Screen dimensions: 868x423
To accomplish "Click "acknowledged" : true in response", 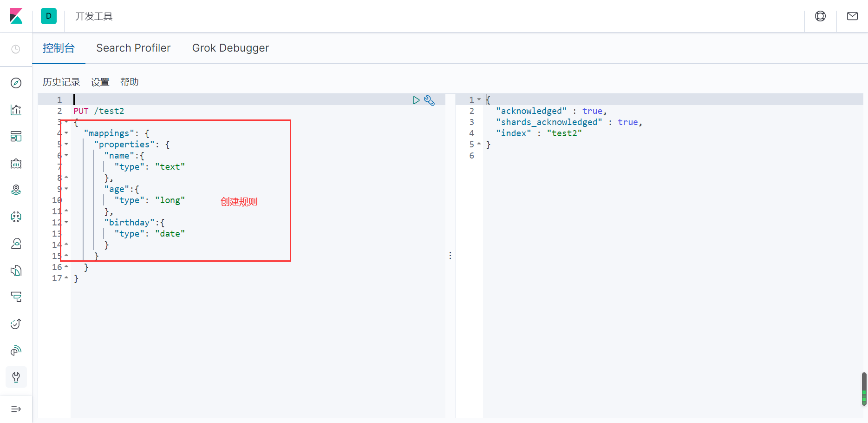I will (x=551, y=111).
